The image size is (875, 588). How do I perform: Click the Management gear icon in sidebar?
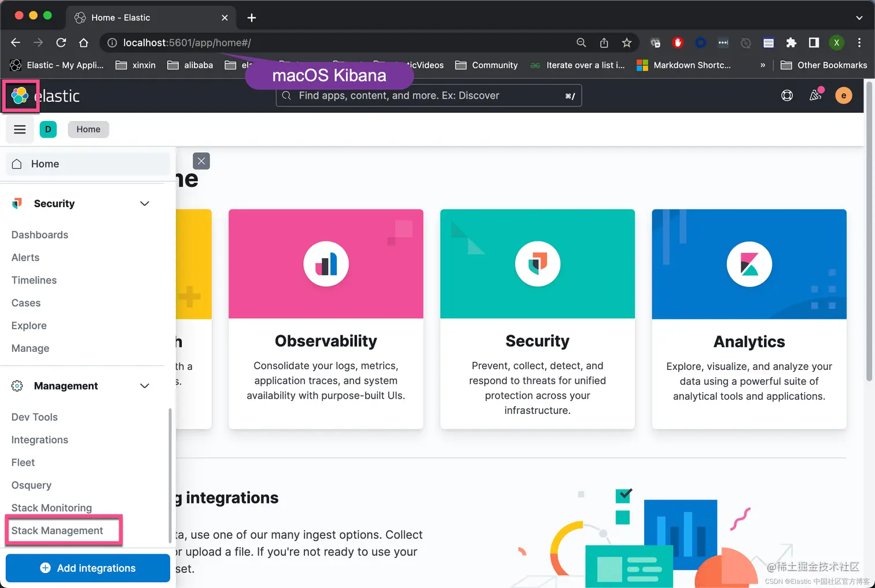(x=17, y=385)
